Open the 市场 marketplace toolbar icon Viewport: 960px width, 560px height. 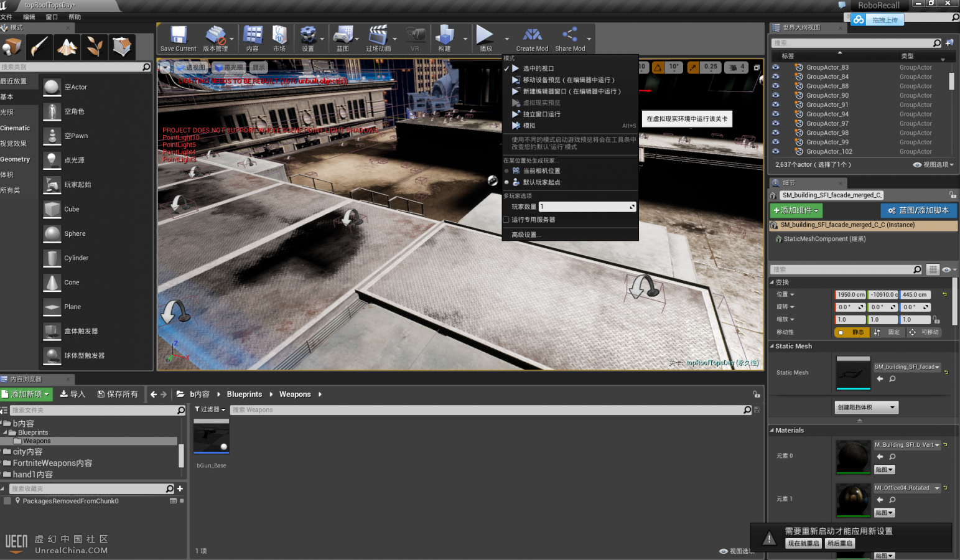point(279,39)
